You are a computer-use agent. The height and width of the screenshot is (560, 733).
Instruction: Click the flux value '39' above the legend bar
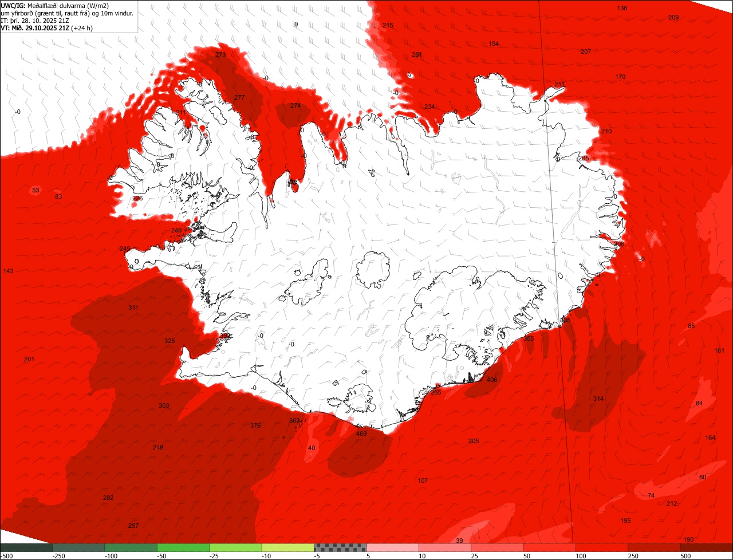(x=459, y=541)
